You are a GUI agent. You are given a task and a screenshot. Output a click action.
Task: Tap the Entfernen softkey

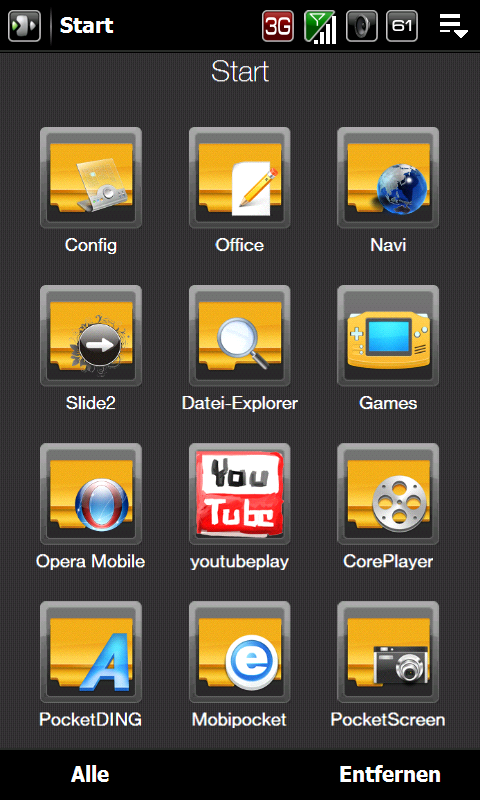pos(390,774)
